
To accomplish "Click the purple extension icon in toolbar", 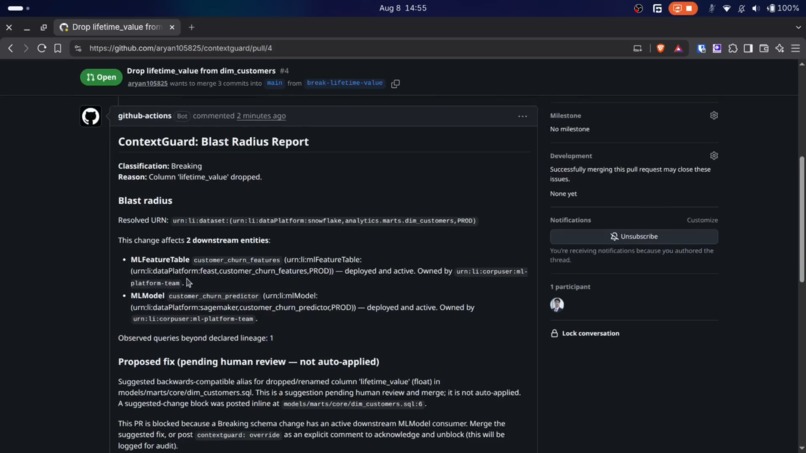I will tap(717, 48).
